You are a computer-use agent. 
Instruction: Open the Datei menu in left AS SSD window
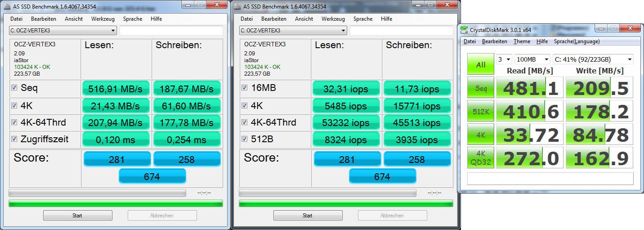(x=16, y=19)
